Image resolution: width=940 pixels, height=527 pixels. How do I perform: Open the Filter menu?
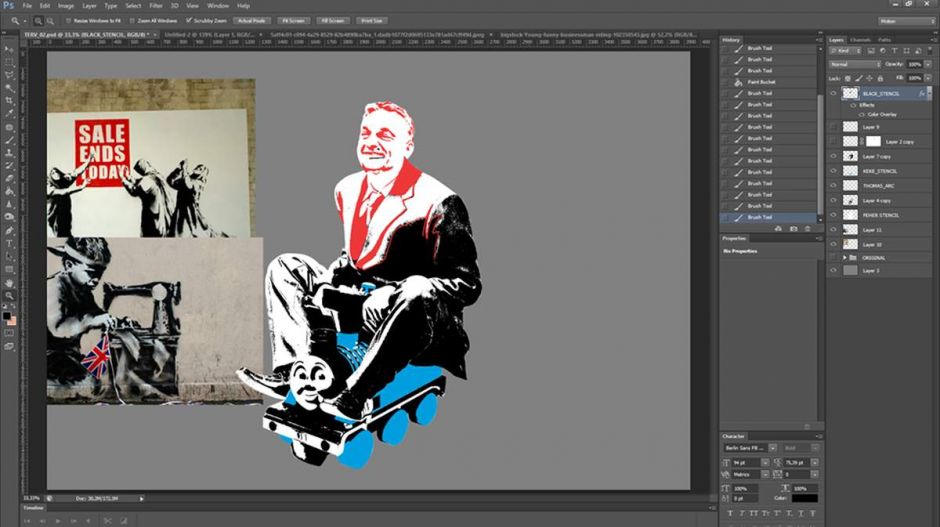tap(156, 6)
